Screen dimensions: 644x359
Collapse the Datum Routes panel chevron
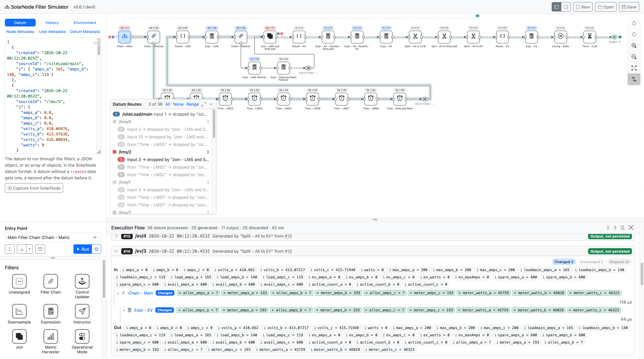click(211, 104)
